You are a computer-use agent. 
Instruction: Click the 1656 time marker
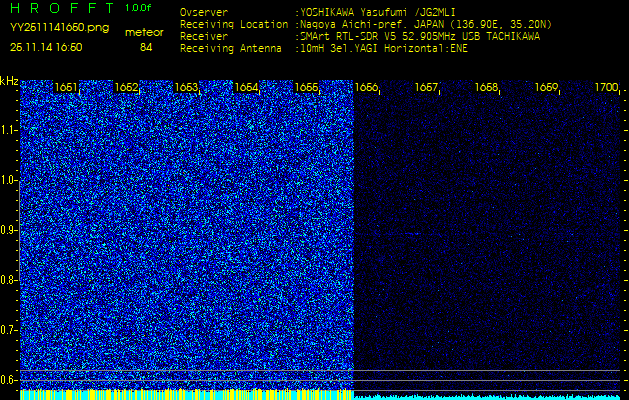(x=366, y=87)
